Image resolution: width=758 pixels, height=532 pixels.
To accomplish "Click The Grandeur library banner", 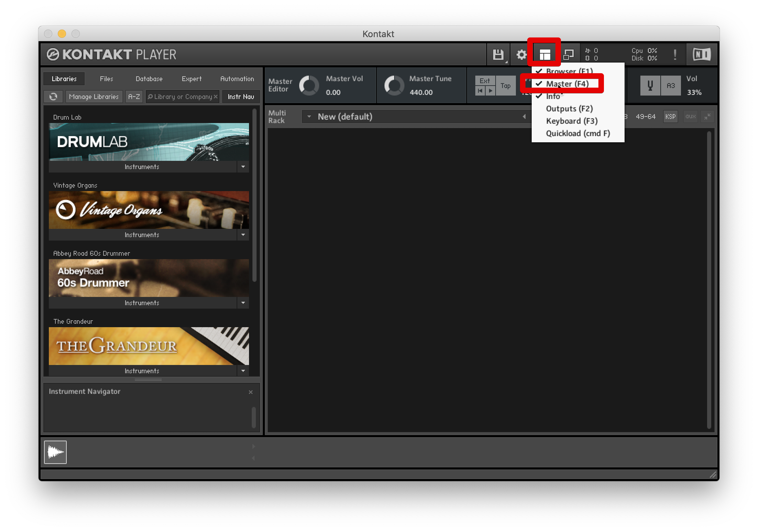I will pyautogui.click(x=149, y=346).
